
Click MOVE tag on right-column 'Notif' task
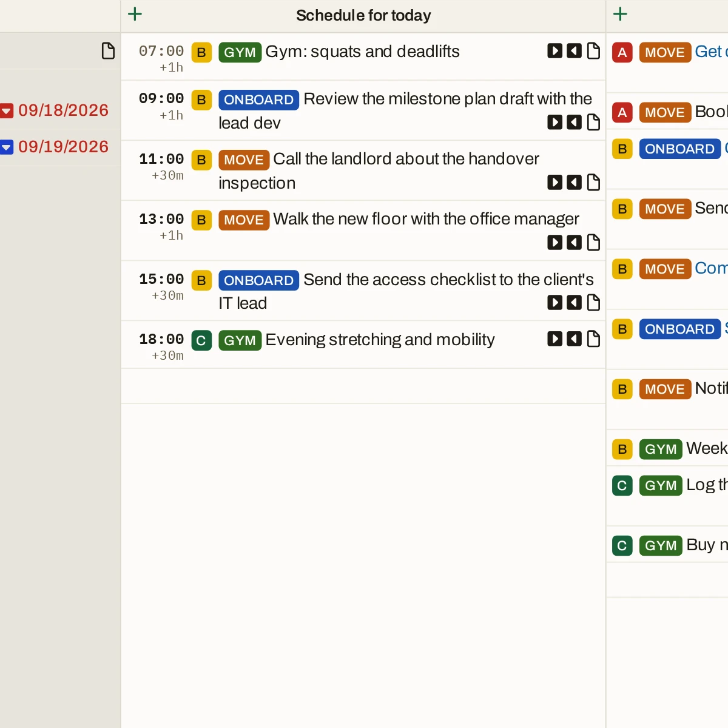[x=665, y=389]
